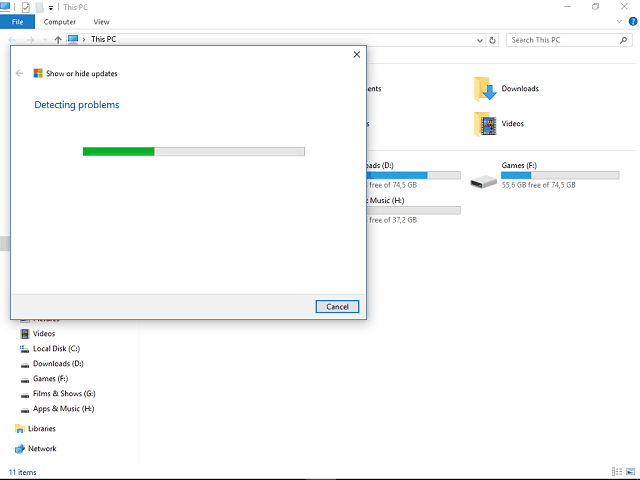This screenshot has height=480, width=640.
Task: Click the New folder quick access icon
Action: [x=39, y=7]
